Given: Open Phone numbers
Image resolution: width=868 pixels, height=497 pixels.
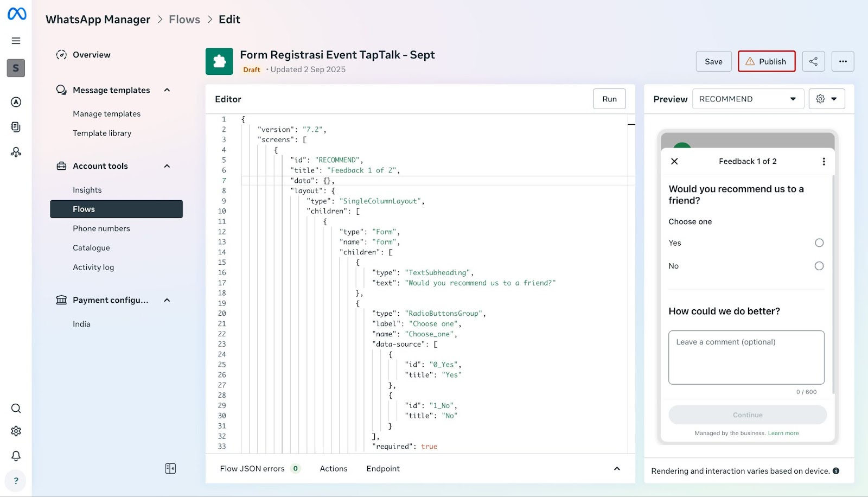Looking at the screenshot, I should click(x=101, y=228).
